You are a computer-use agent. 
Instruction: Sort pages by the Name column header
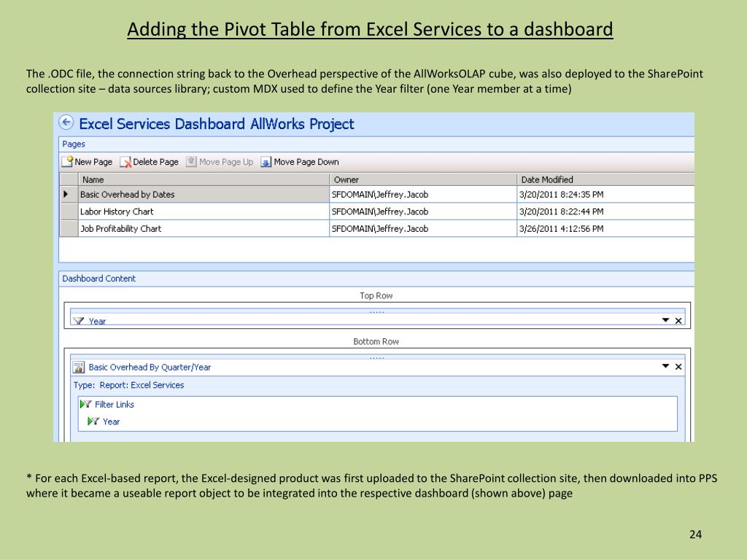(x=204, y=179)
